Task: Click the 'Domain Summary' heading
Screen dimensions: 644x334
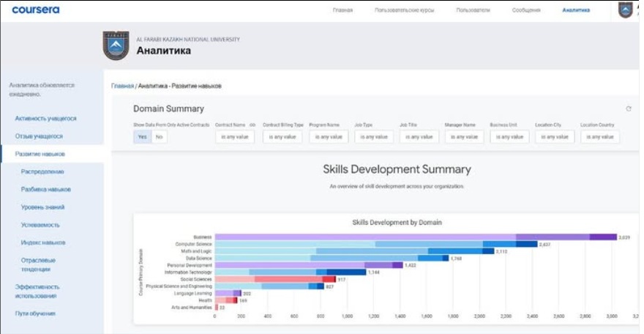Action: pos(168,109)
